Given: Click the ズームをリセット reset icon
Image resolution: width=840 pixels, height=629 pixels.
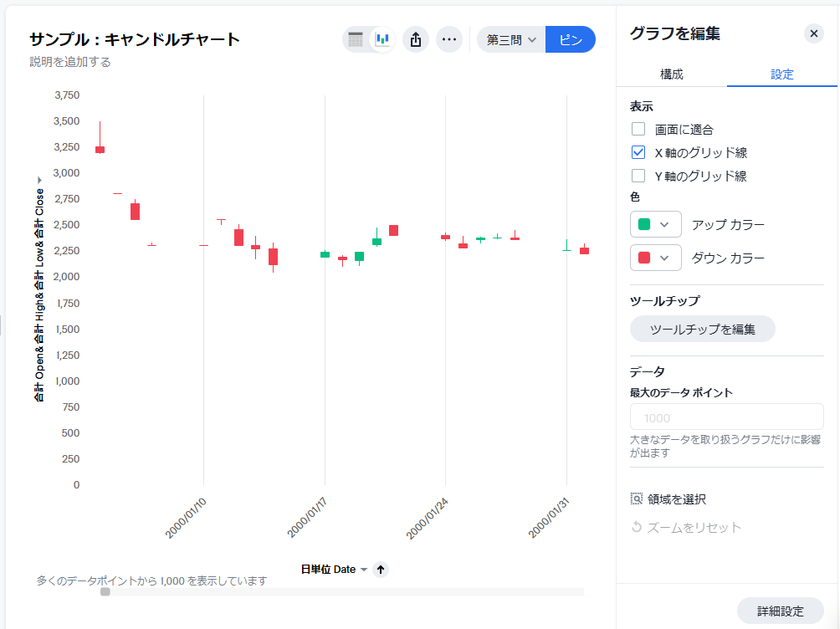Looking at the screenshot, I should point(637,528).
